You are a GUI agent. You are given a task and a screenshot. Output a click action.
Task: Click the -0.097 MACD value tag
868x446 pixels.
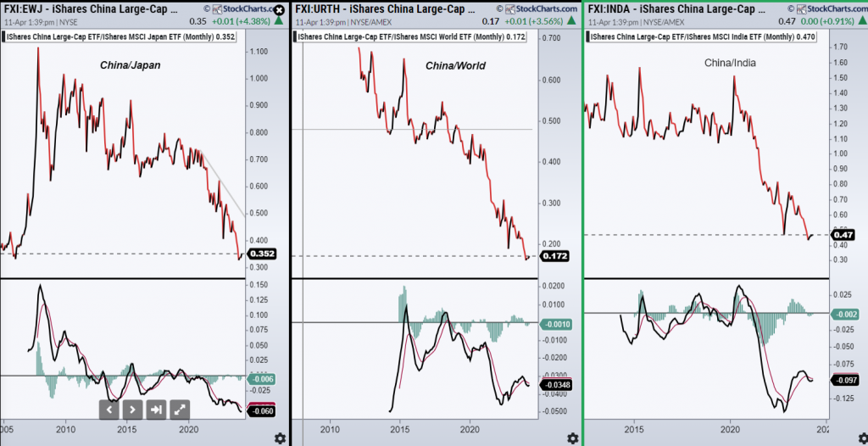[845, 380]
